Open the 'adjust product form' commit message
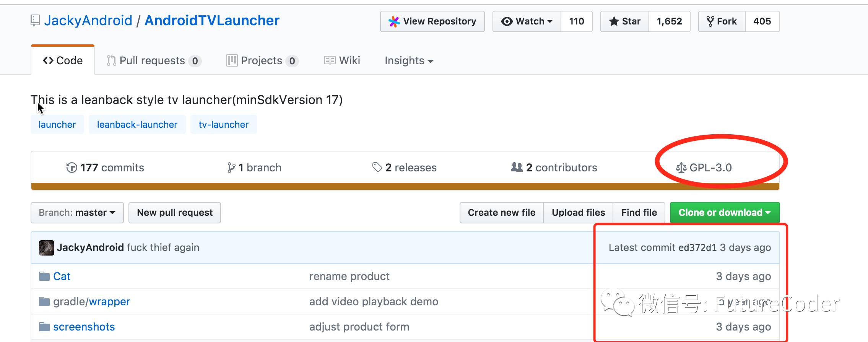Screen dimensions: 868x342 359,327
